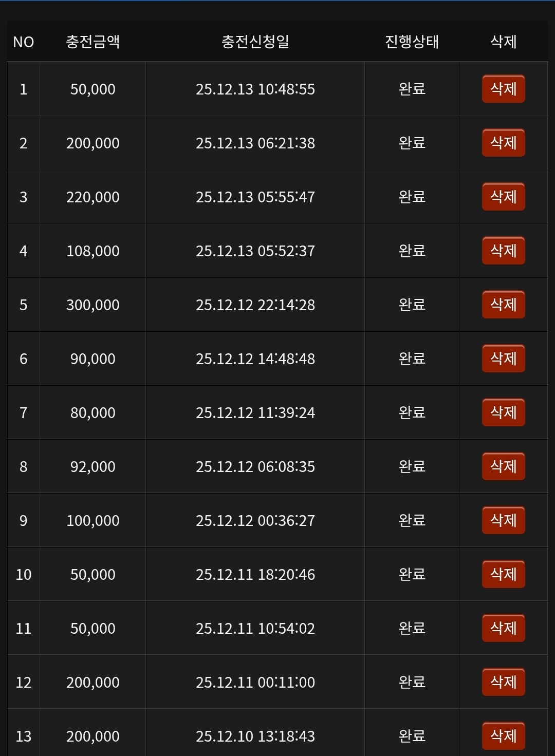Remove the row 11 charge entry

click(x=503, y=628)
